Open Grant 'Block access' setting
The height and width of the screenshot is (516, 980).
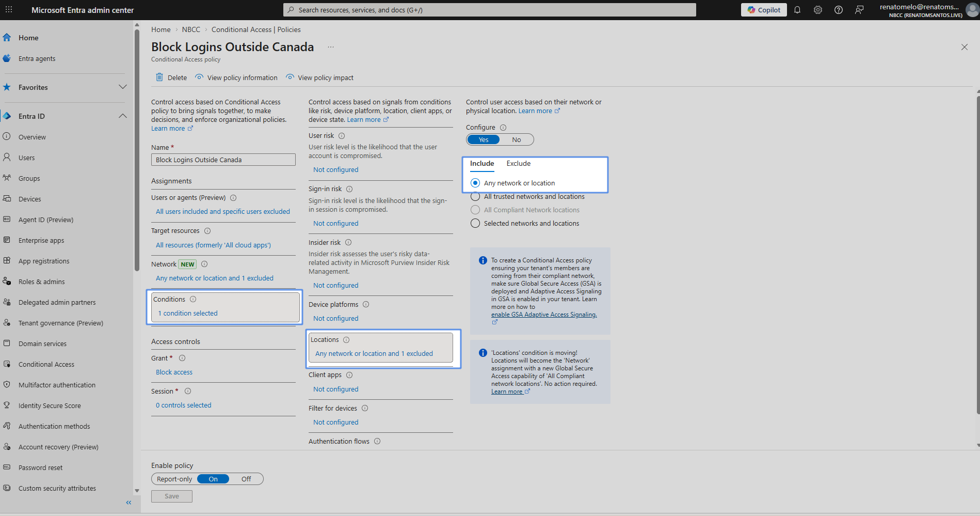[174, 372]
